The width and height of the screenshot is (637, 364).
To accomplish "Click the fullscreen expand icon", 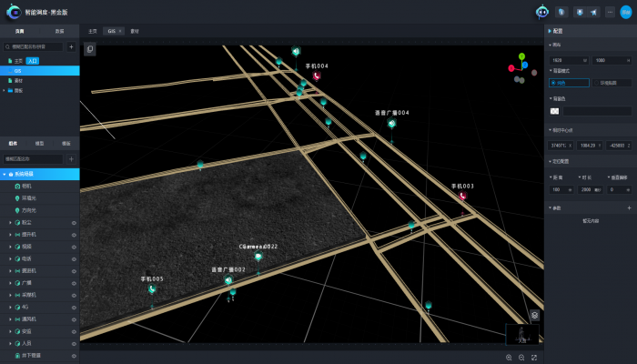I will click(534, 358).
